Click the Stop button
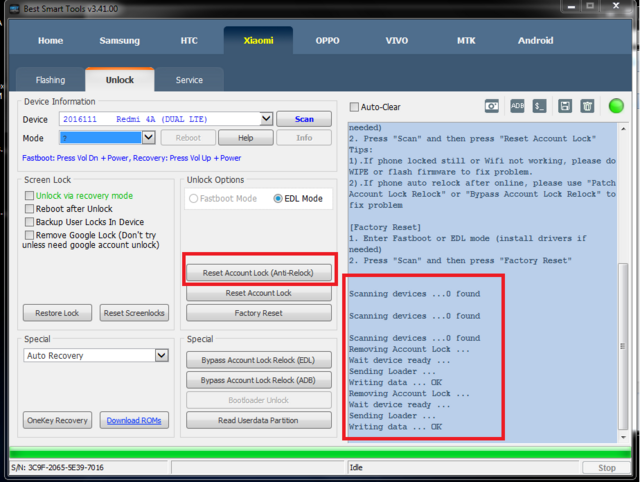 pyautogui.click(x=607, y=468)
